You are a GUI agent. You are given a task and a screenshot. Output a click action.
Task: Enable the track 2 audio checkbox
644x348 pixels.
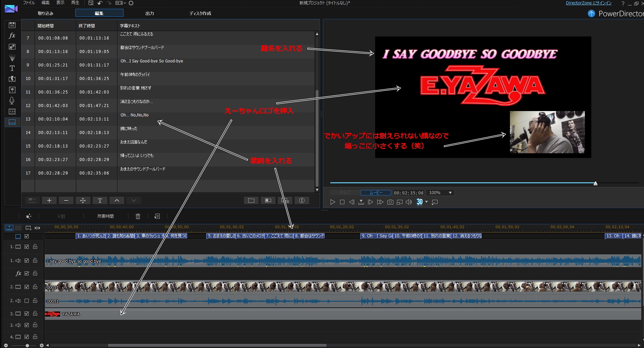(27, 301)
